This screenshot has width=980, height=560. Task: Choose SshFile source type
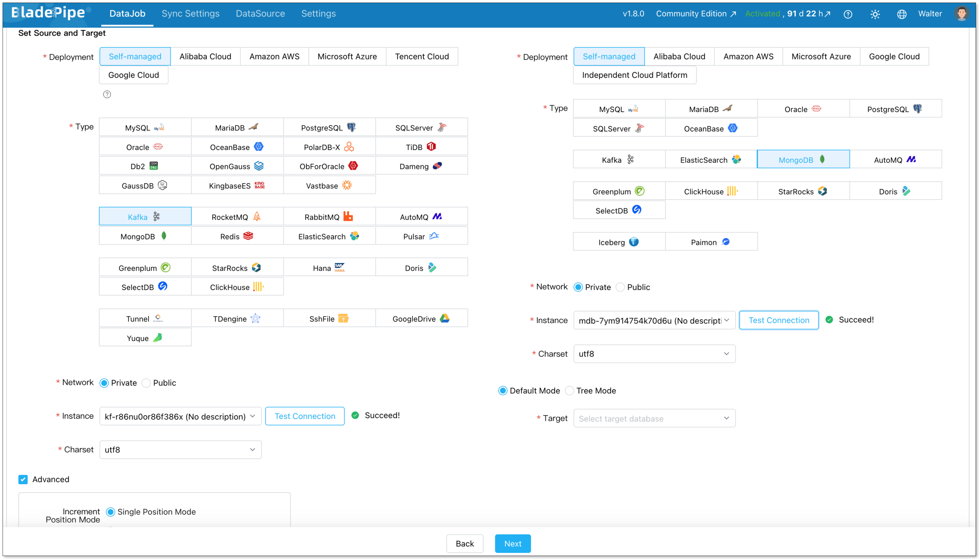tap(329, 319)
